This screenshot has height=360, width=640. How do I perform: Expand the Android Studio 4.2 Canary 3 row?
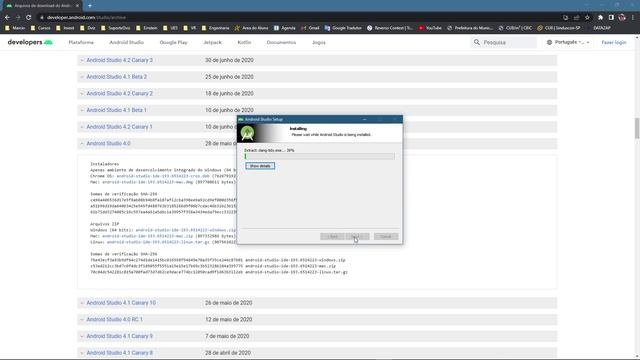coord(317,60)
